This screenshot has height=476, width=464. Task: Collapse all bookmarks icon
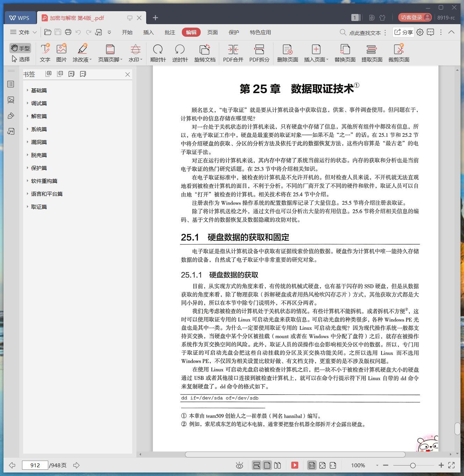tap(60, 74)
